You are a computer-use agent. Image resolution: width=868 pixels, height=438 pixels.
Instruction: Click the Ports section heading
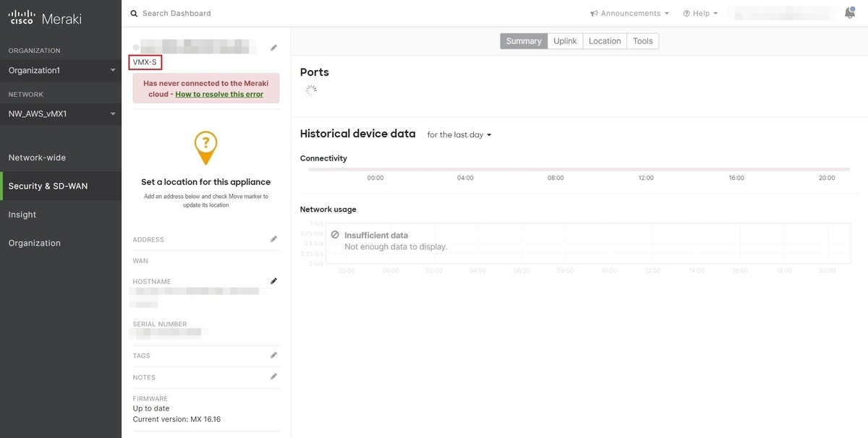[x=315, y=72]
